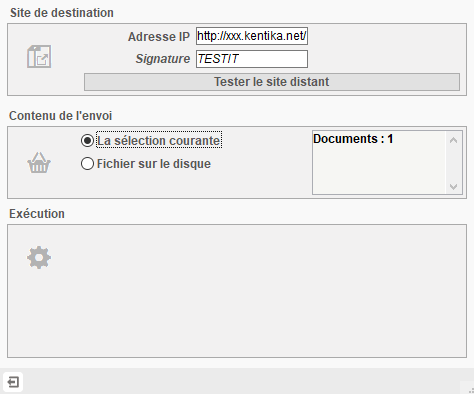Click the window resize grip corner

(x=469, y=389)
